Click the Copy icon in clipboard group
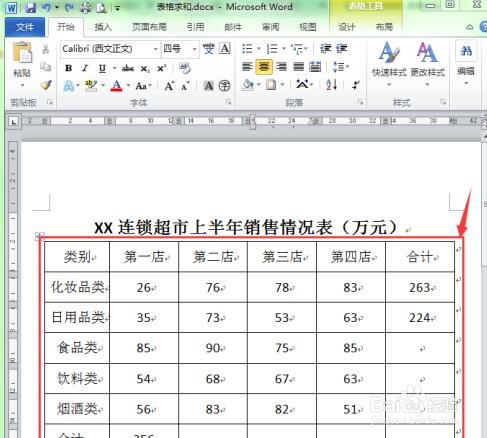Viewport: 487px width, 438px height. point(46,66)
